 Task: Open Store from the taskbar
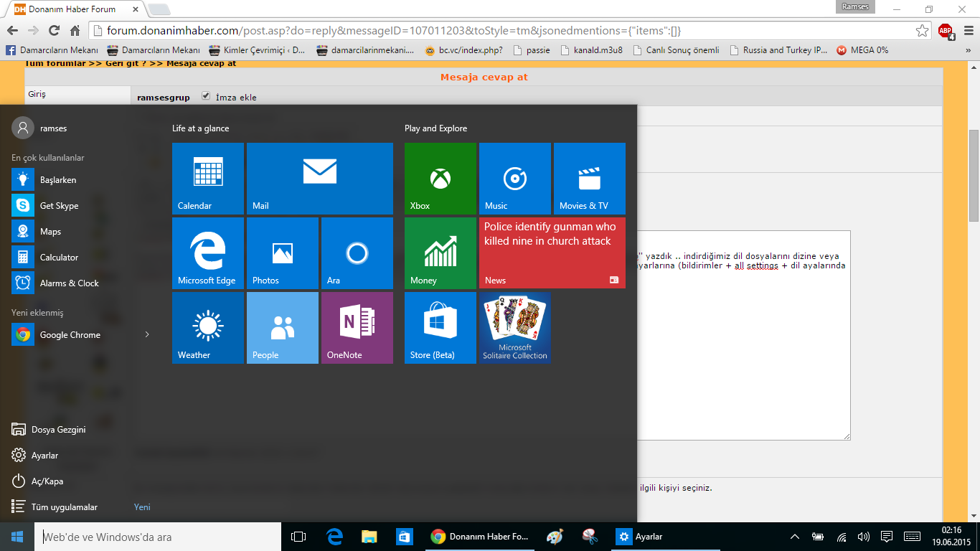tap(404, 537)
